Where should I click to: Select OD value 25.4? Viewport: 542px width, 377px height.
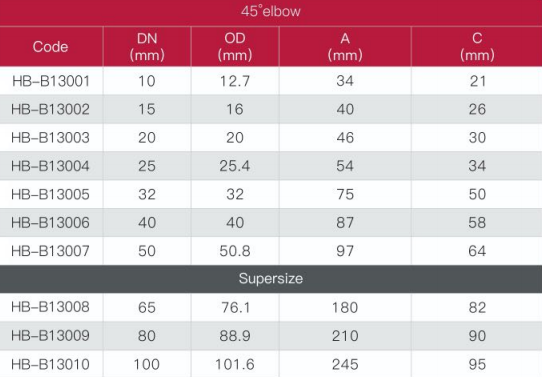coord(235,166)
